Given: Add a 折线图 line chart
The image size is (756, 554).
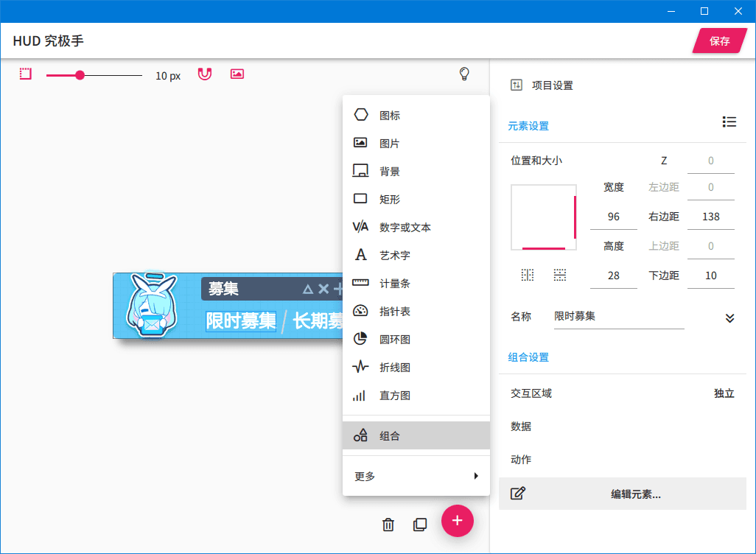Looking at the screenshot, I should click(416, 367).
